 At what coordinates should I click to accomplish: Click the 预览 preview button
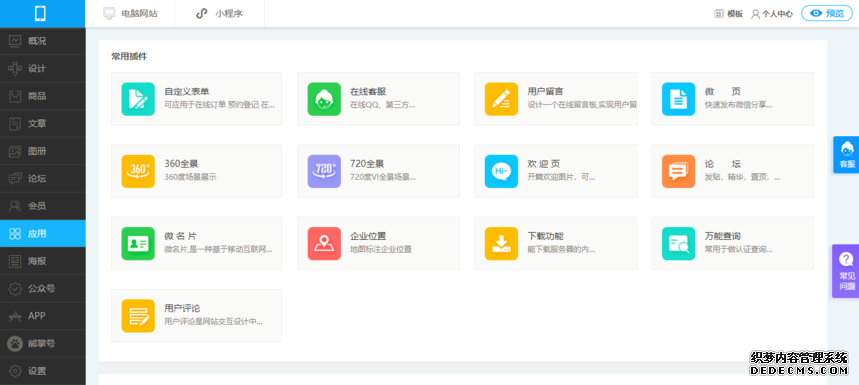click(827, 14)
